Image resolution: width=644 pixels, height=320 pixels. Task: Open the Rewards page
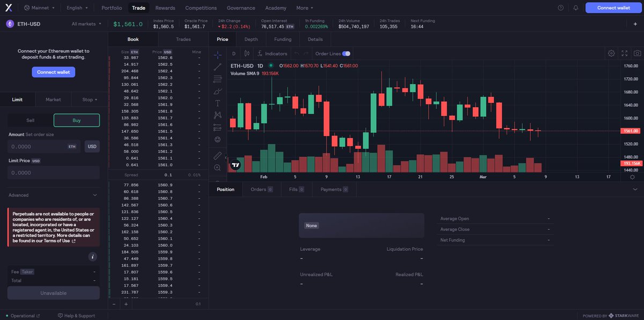[x=165, y=8]
